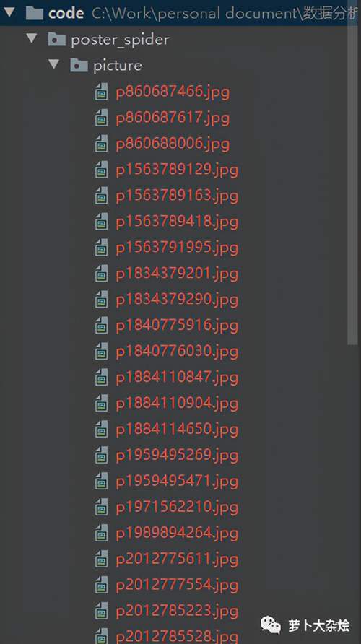The image size is (361, 644).
Task: Select file p2012777554.jpg
Action: (x=177, y=586)
